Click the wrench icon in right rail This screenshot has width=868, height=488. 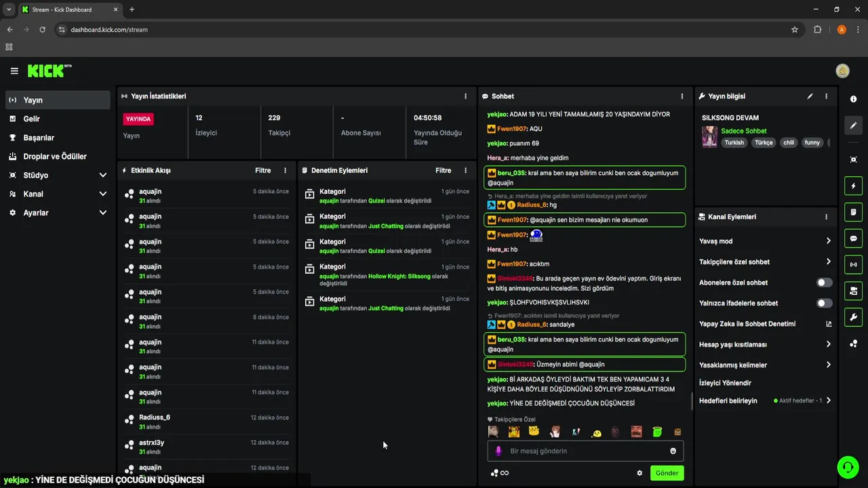[x=853, y=317]
